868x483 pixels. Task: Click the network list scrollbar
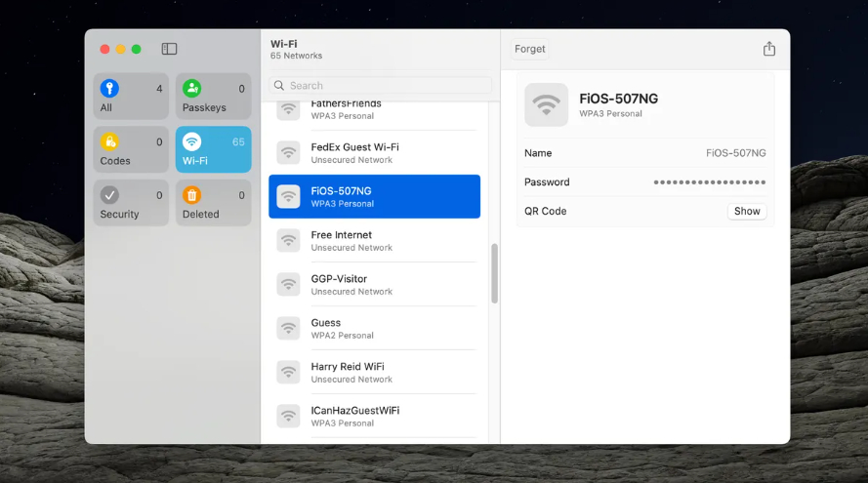[x=494, y=273]
